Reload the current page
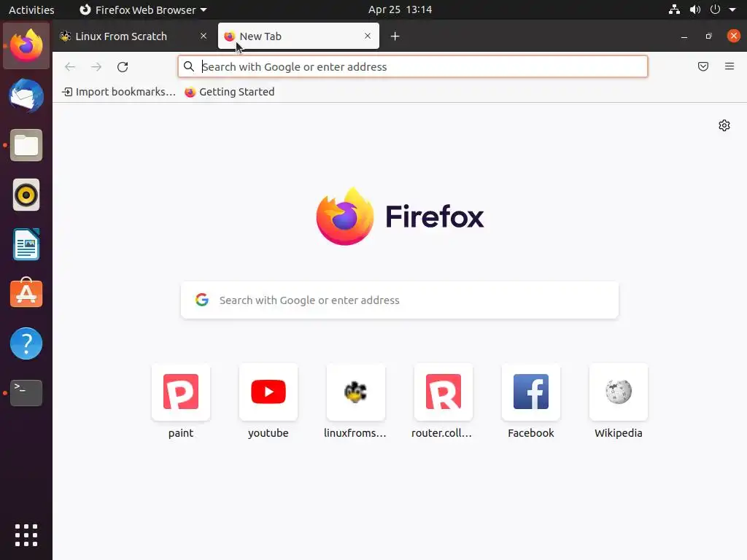 pos(123,66)
